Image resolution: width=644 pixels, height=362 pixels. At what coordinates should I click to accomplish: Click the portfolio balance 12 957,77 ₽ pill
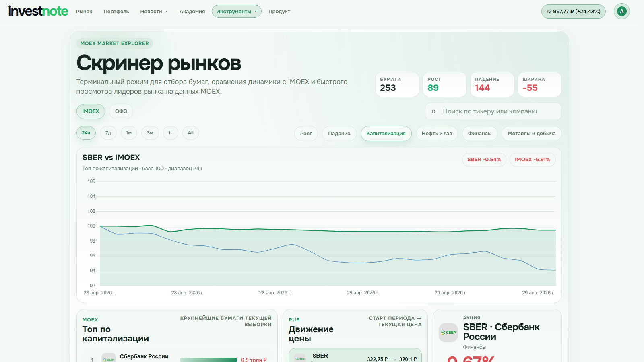pyautogui.click(x=573, y=11)
